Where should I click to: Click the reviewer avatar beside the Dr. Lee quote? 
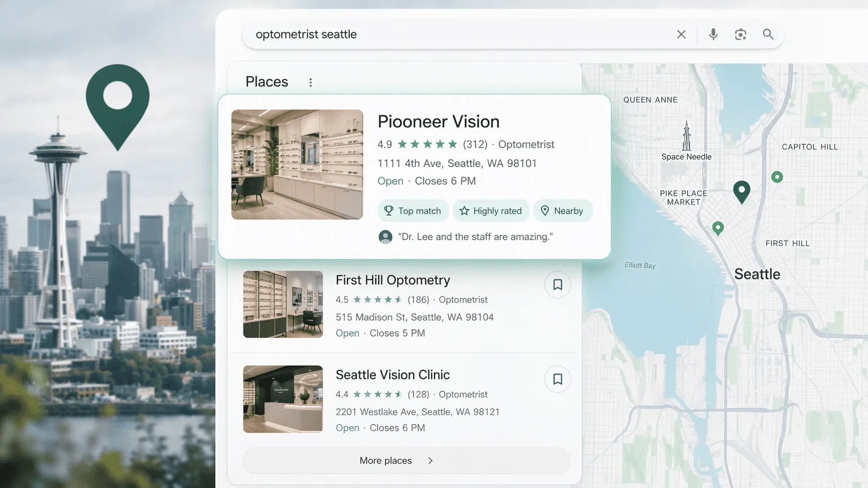click(x=385, y=237)
